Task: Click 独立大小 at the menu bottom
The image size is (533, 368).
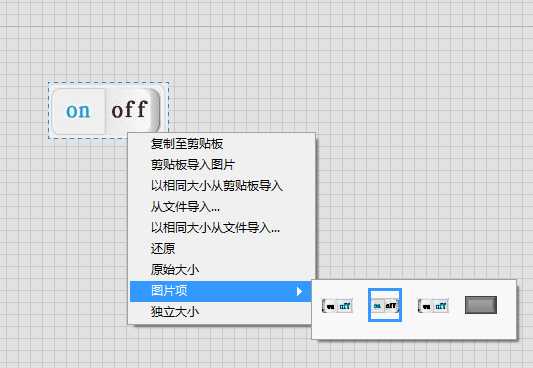Action: 221,312
